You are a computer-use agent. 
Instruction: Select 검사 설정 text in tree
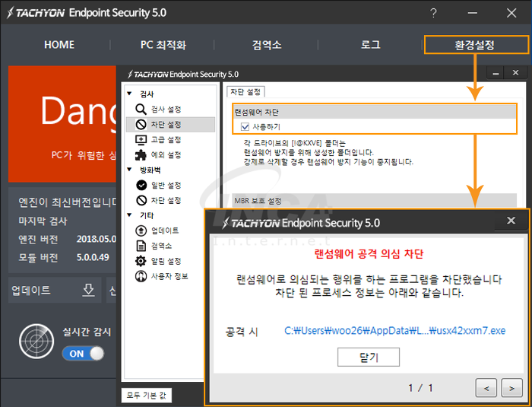(166, 110)
